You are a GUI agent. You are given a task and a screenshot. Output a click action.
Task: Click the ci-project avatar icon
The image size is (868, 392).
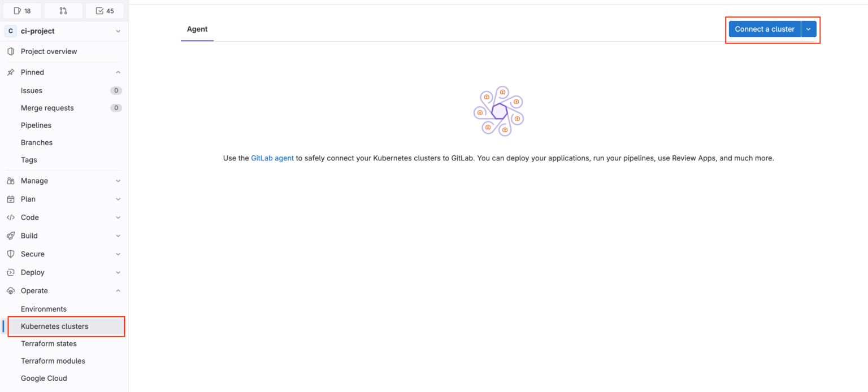click(x=10, y=31)
